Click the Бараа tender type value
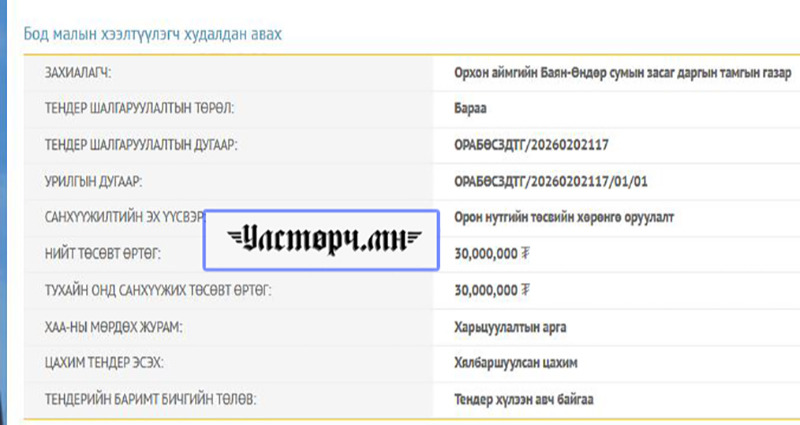800x425 pixels. (x=471, y=109)
